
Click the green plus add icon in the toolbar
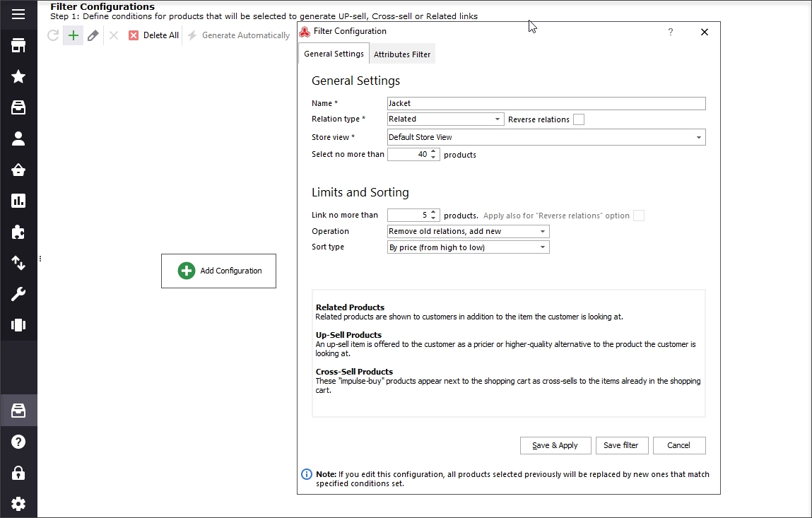click(73, 35)
